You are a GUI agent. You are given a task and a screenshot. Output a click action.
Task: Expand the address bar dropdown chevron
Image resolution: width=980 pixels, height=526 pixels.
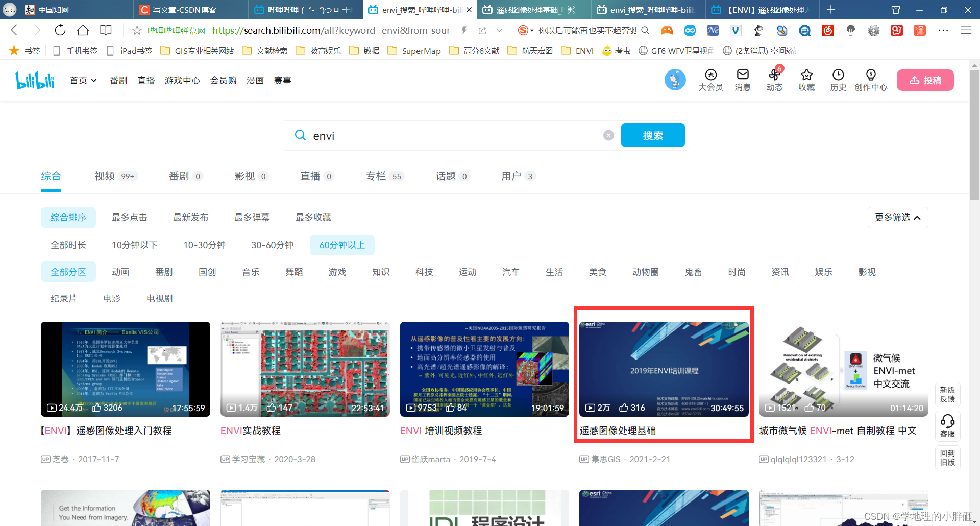coord(500,31)
